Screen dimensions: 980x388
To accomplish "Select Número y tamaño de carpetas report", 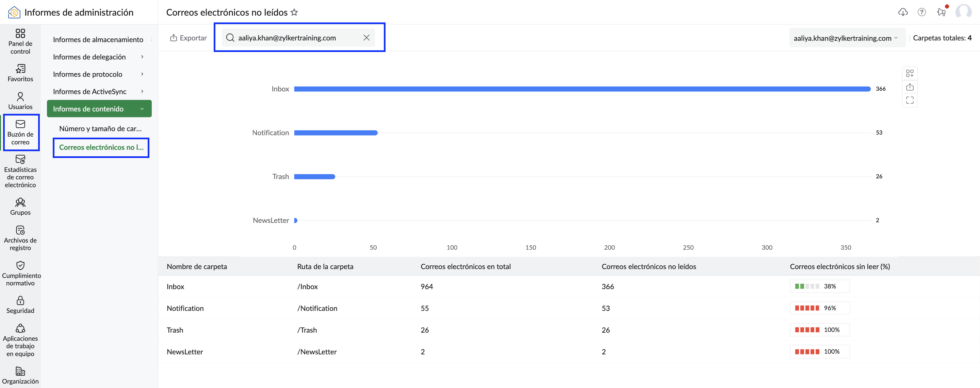I will pyautogui.click(x=100, y=128).
